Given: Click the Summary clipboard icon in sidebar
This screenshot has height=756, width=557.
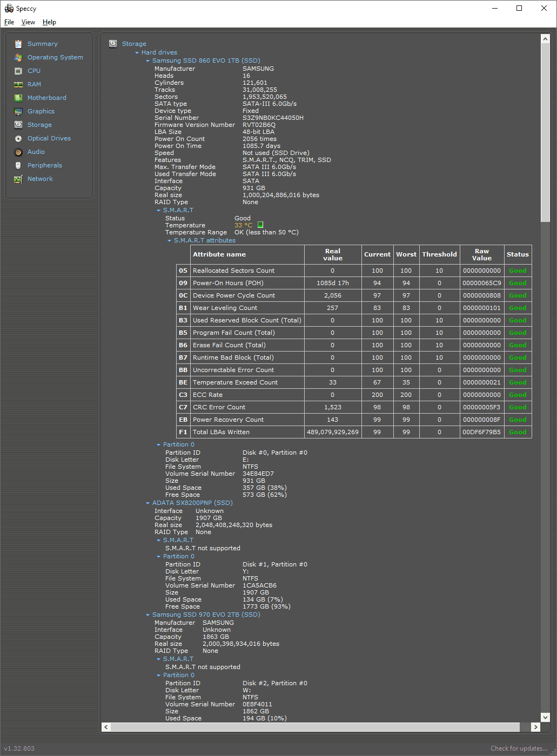Looking at the screenshot, I should [x=18, y=44].
